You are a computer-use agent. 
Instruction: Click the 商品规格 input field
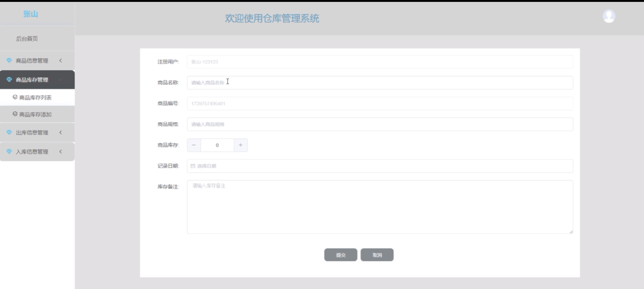point(380,124)
